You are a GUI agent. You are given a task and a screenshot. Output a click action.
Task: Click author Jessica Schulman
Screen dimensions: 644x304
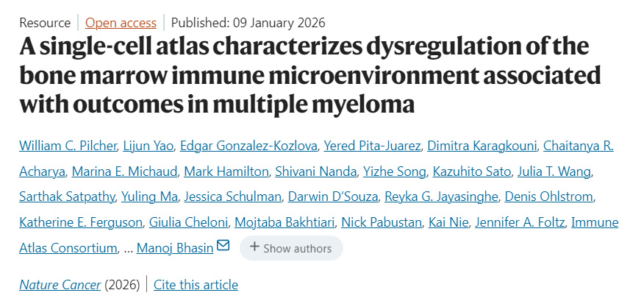tap(233, 197)
